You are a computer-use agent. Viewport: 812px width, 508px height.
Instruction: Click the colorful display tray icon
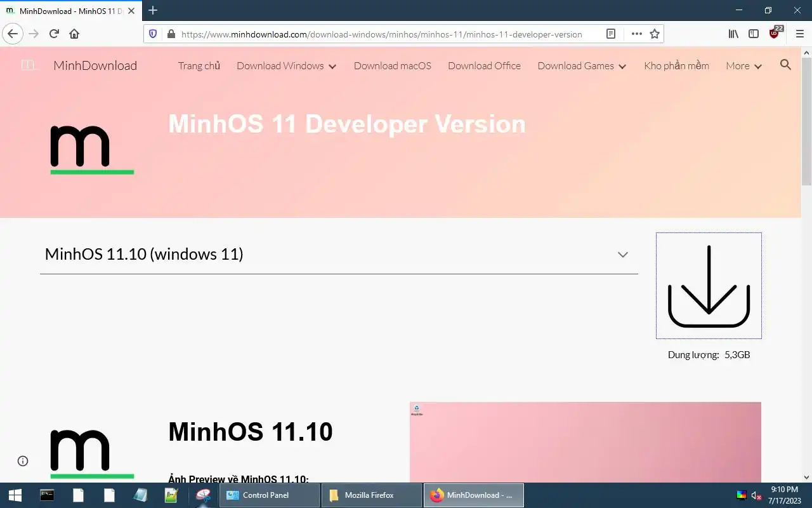[x=741, y=495]
